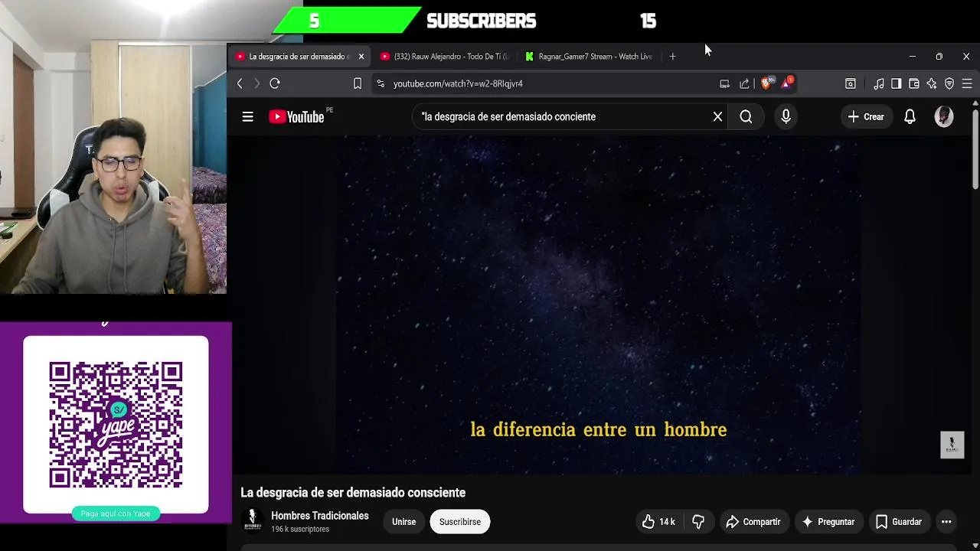Click the address bar URL

[458, 83]
